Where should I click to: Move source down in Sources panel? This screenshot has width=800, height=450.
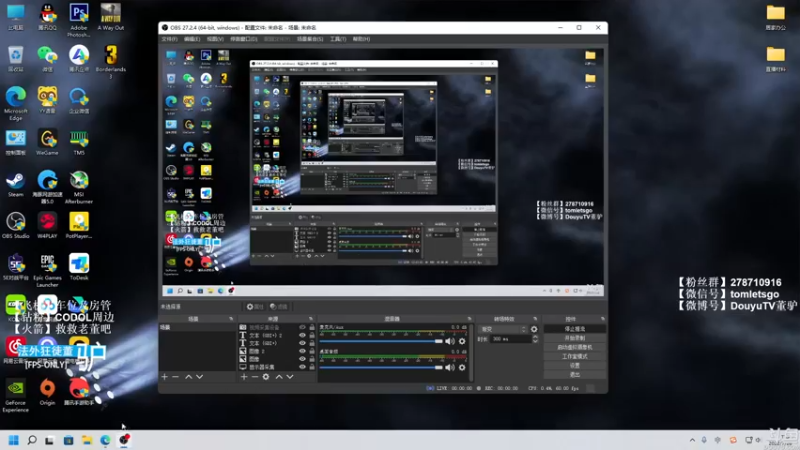(290, 377)
